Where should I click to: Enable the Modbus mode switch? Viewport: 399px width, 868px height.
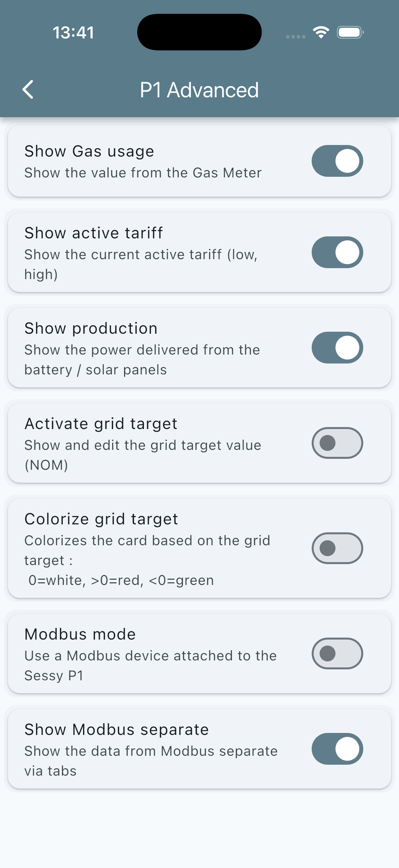click(337, 654)
